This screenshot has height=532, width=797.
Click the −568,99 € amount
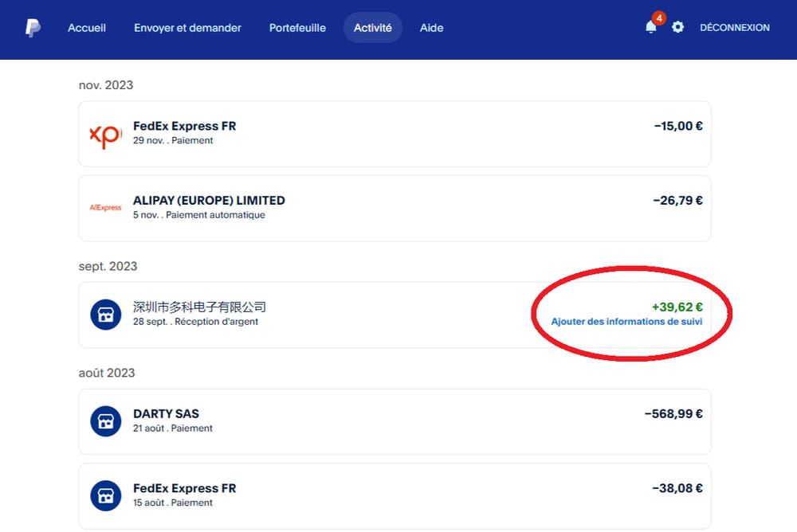coord(673,413)
